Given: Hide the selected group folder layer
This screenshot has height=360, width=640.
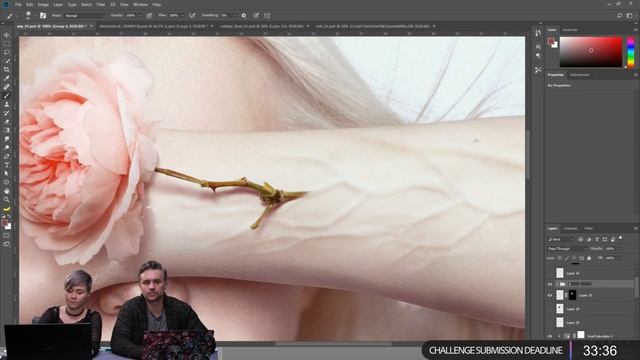Looking at the screenshot, I should [x=550, y=284].
